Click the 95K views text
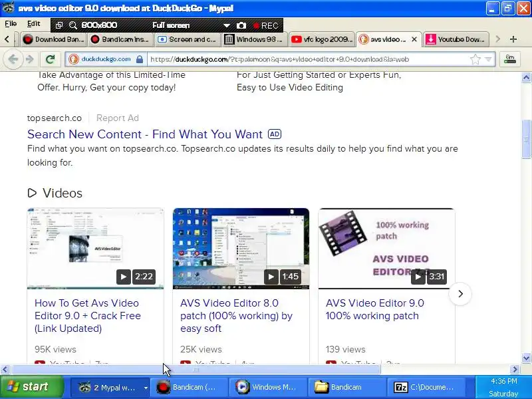The height and width of the screenshot is (399, 532). [x=55, y=350]
